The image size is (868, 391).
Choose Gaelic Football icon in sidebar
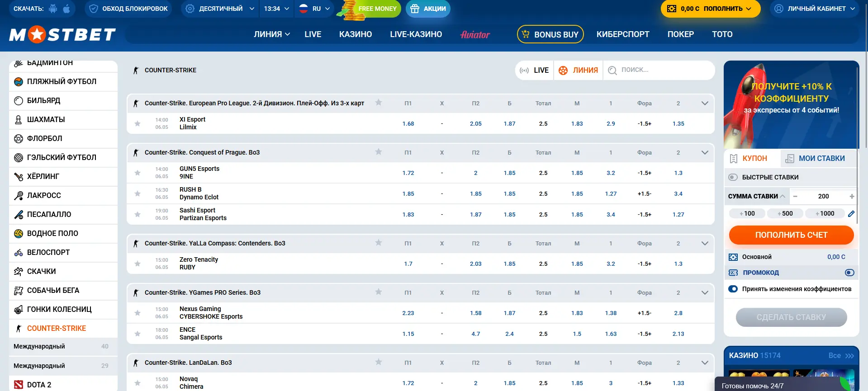click(x=19, y=158)
